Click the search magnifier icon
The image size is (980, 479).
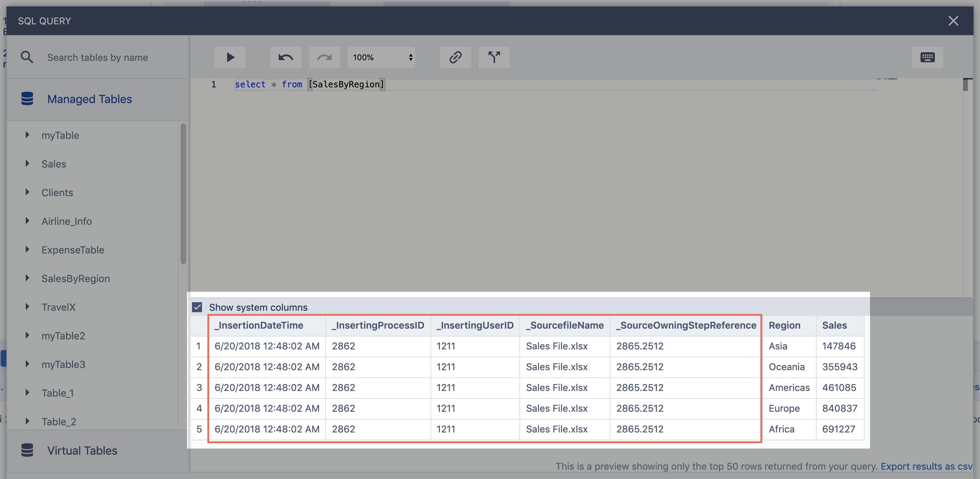pos(27,57)
